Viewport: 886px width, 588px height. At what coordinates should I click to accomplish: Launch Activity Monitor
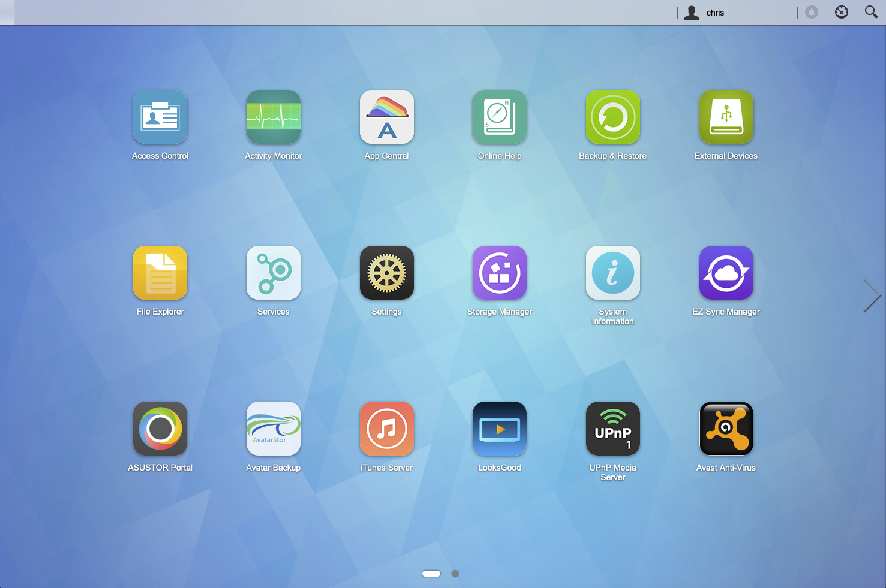[x=274, y=117]
